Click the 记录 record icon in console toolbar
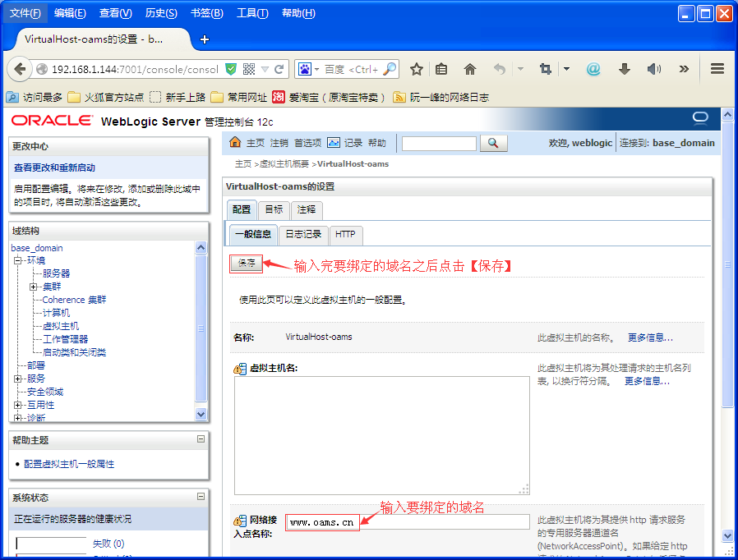The height and width of the screenshot is (560, 738). coord(334,143)
